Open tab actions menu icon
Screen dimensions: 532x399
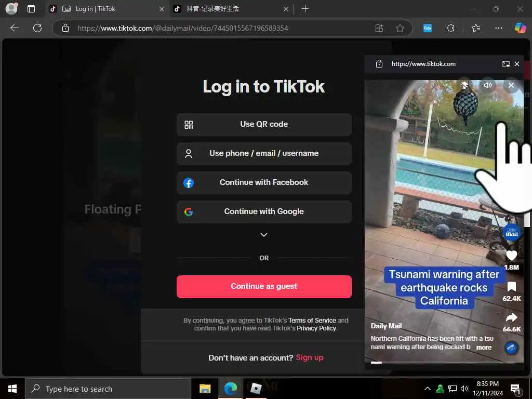tap(31, 9)
